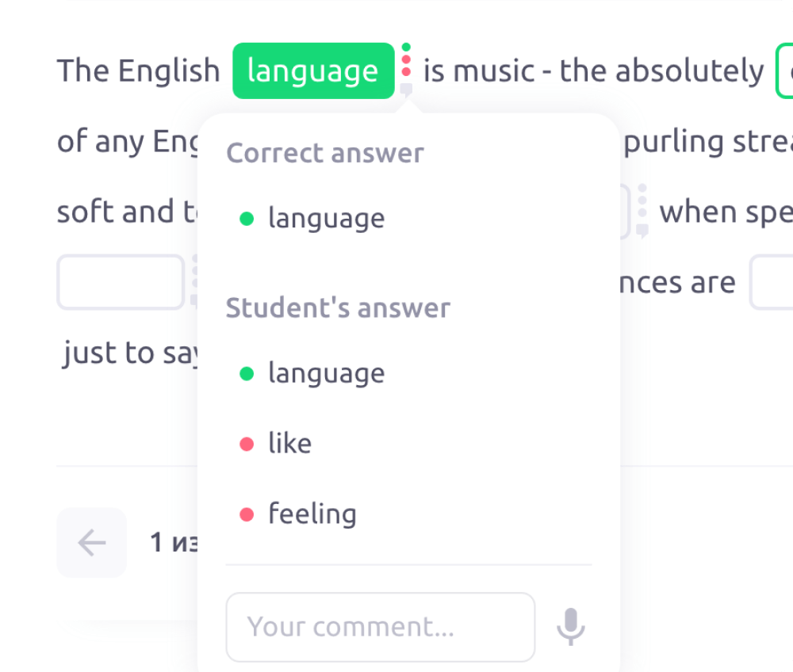Click the "Student's answer" heading

[338, 307]
